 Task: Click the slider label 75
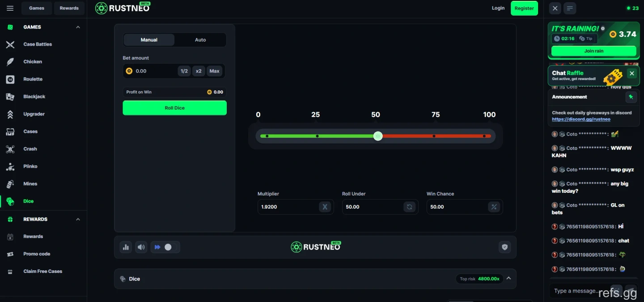pyautogui.click(x=436, y=115)
